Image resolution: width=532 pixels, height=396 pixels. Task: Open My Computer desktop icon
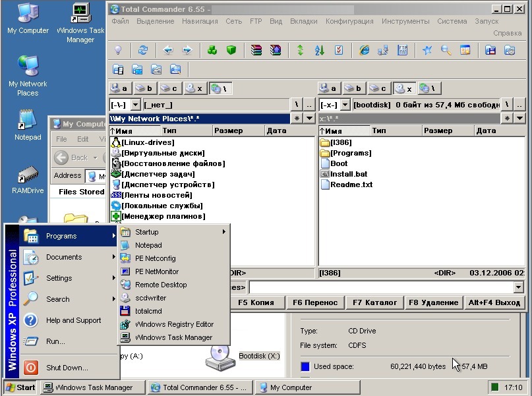point(28,18)
